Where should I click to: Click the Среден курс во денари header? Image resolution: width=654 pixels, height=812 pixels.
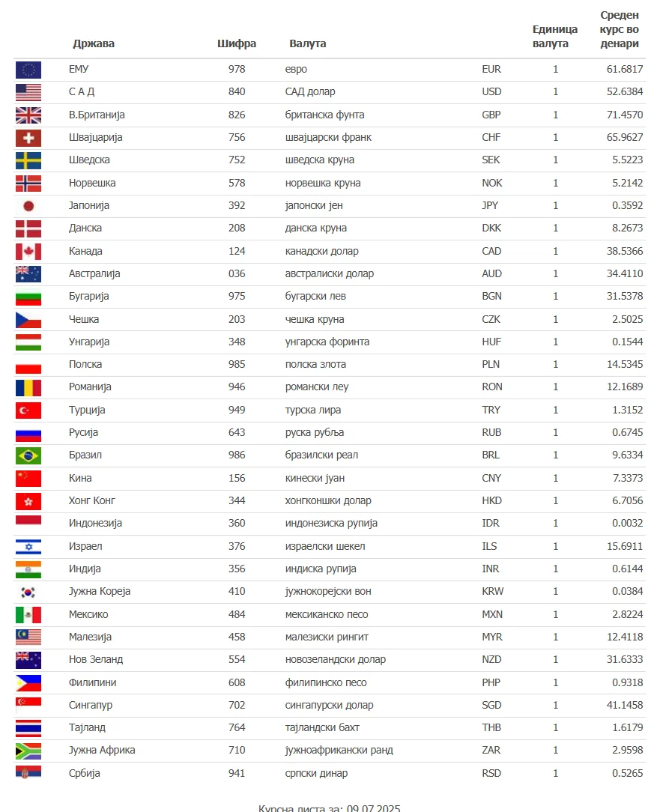click(x=620, y=29)
